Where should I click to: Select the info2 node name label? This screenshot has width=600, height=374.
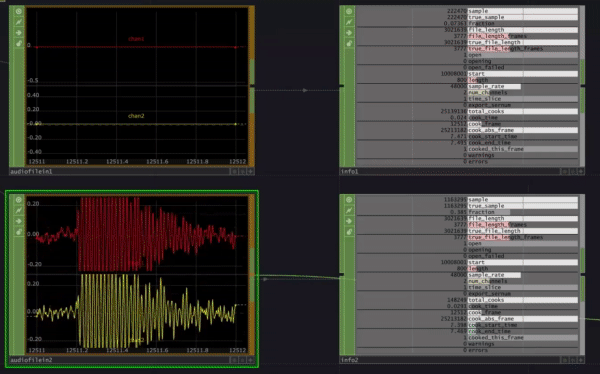point(349,360)
